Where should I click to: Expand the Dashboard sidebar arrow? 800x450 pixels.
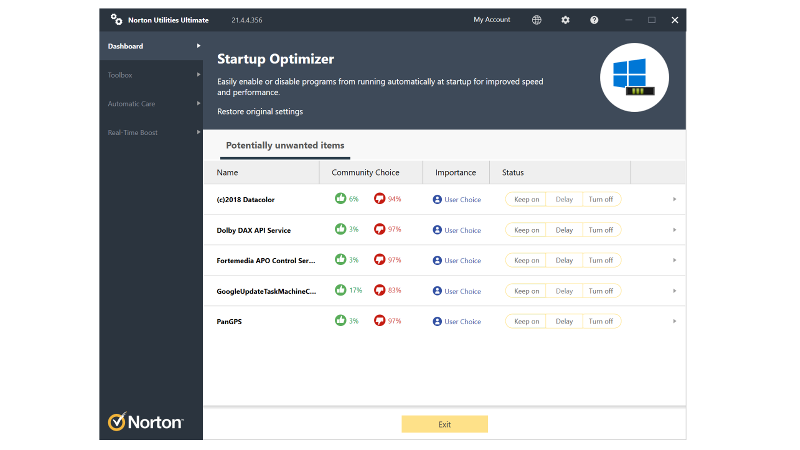tap(198, 46)
